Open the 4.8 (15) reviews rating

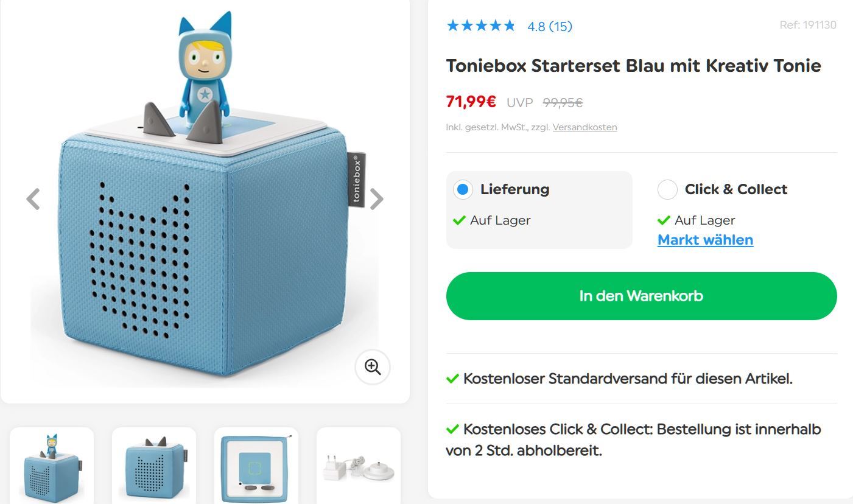click(549, 26)
